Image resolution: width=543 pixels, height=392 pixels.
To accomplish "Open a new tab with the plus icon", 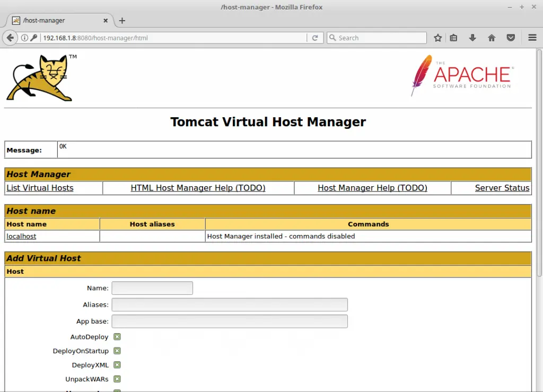I will (x=122, y=21).
